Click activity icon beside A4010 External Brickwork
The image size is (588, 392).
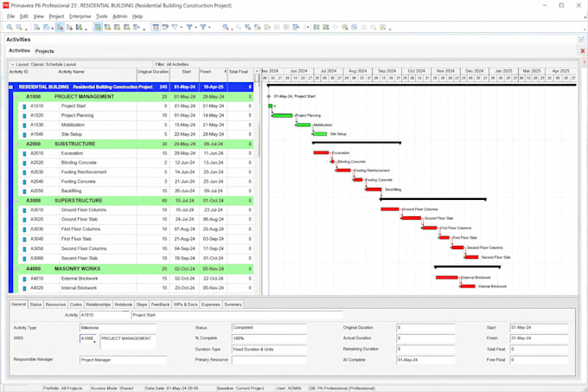click(24, 280)
